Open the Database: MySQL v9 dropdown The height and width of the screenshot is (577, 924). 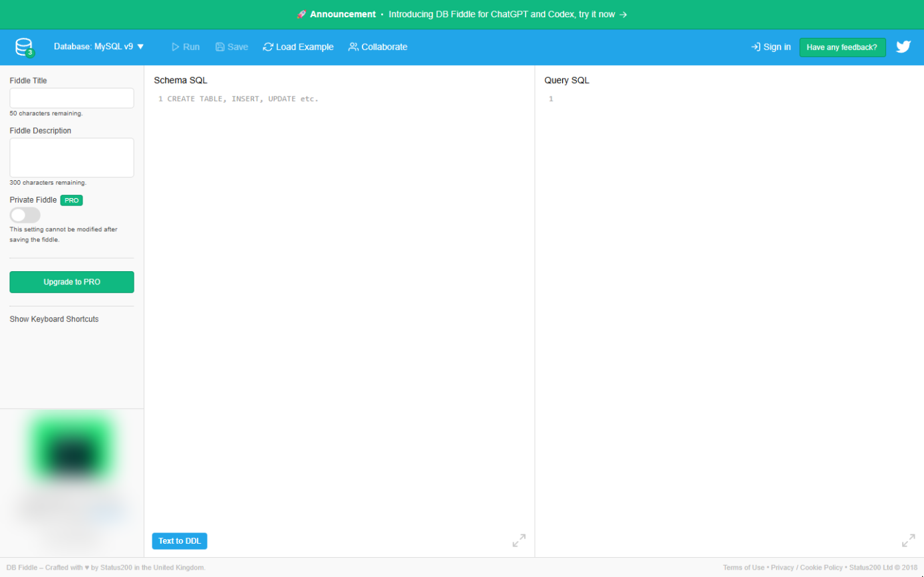pos(99,47)
